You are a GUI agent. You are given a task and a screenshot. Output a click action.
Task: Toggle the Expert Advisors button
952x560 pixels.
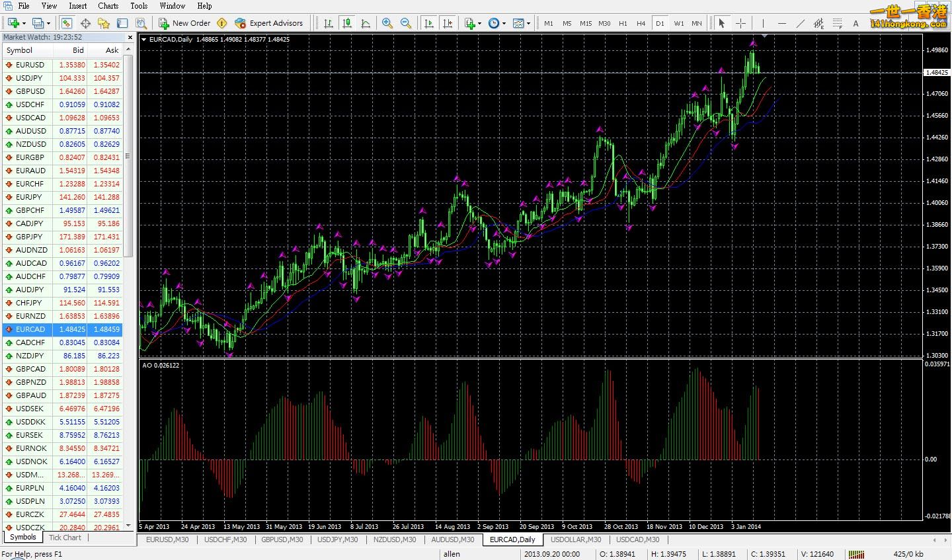click(269, 23)
